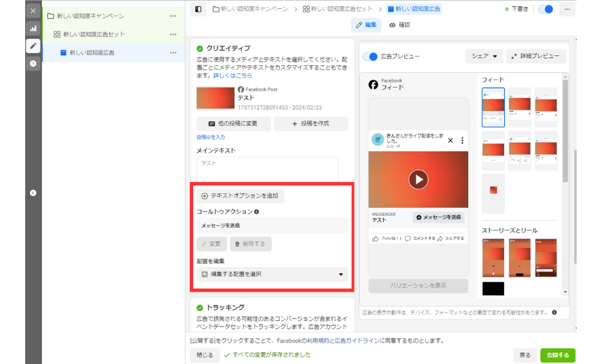Click the three-dot menu in top right

tap(567, 10)
